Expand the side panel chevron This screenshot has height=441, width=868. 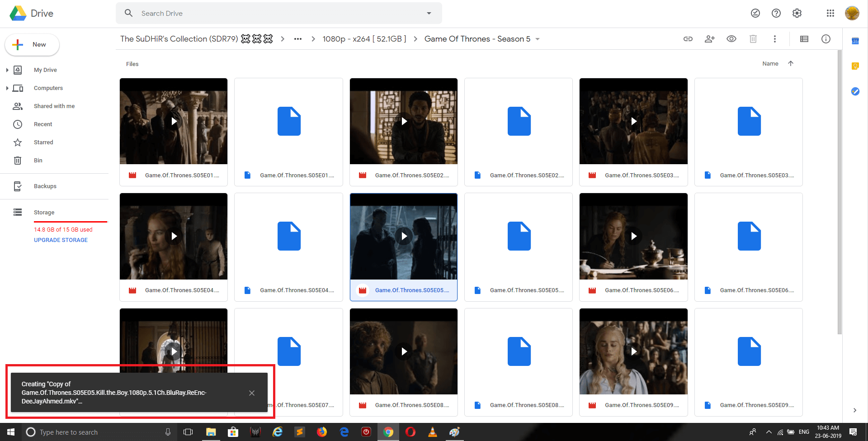click(x=855, y=410)
